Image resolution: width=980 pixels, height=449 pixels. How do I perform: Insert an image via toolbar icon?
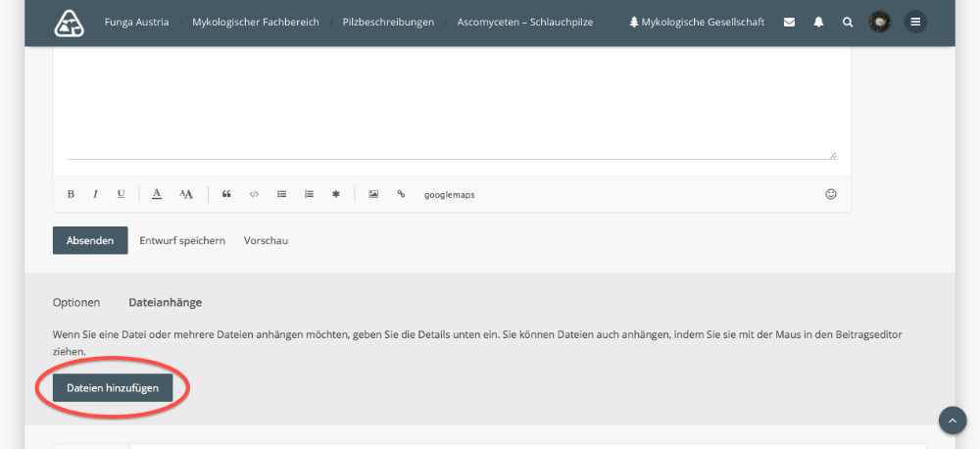373,194
